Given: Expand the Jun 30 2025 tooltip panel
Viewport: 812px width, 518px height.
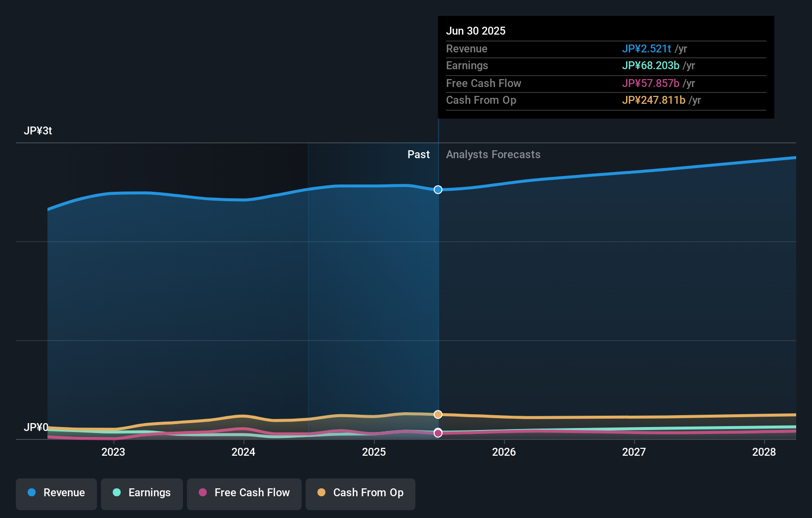Looking at the screenshot, I should click(x=606, y=67).
